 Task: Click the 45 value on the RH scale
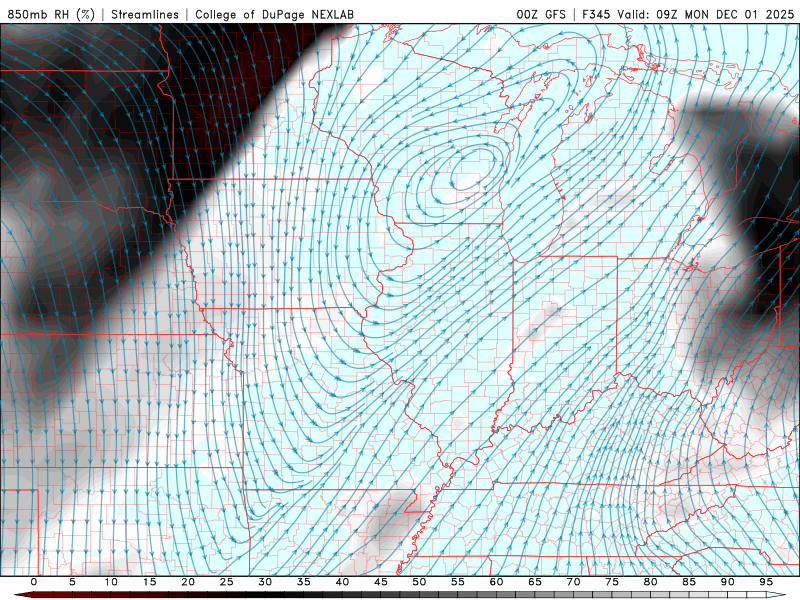tap(381, 582)
